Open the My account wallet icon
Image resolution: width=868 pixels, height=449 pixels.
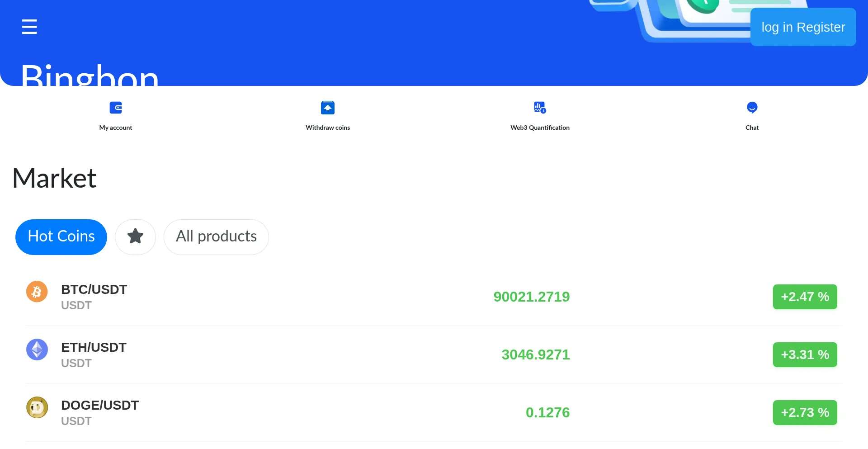pyautogui.click(x=115, y=108)
